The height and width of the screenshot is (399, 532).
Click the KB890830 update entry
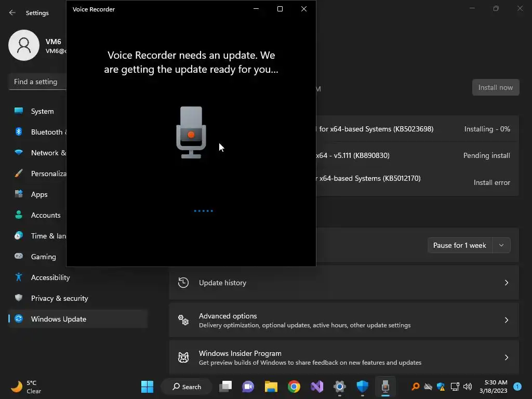(417, 155)
